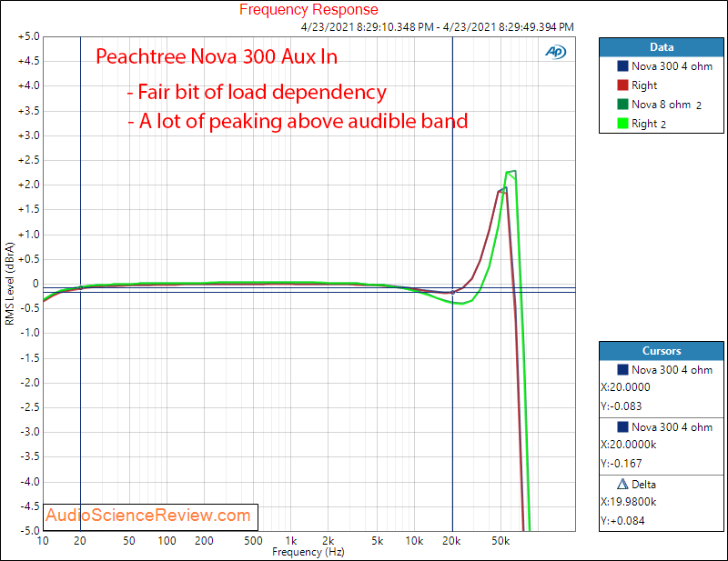Click the delta value "Y:+0.084"
Image resolution: width=728 pixels, height=561 pixels.
coord(622,521)
